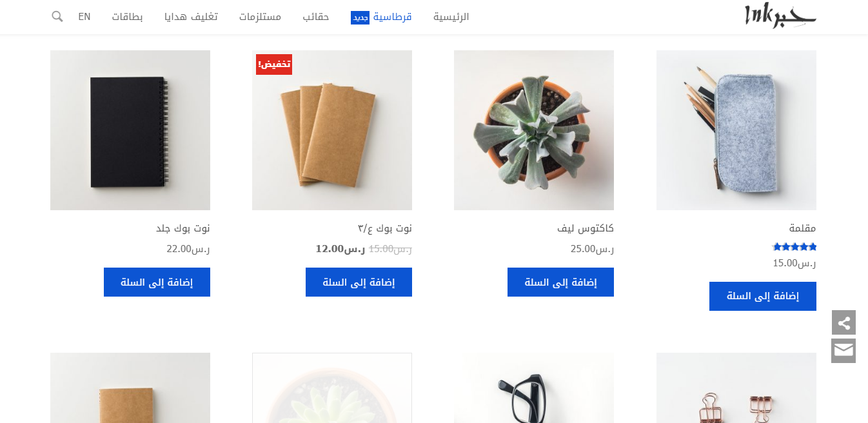Open the succulent plant product image
The image size is (868, 423).
pos(534,130)
